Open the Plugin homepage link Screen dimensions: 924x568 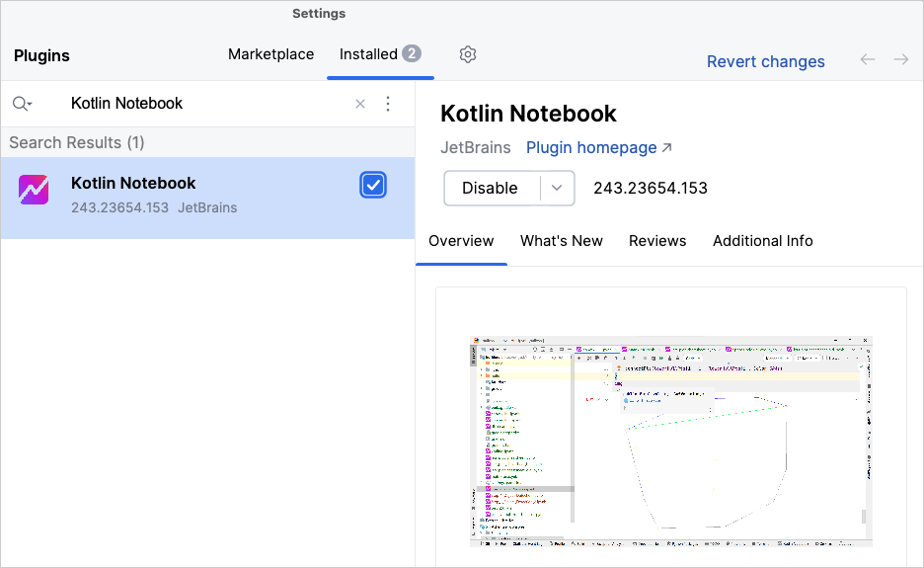pyautogui.click(x=598, y=147)
